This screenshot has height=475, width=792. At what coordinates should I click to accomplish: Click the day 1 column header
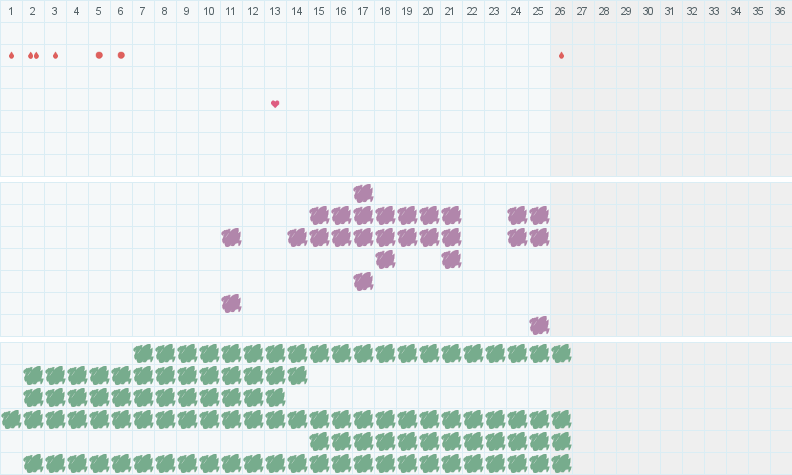11,11
